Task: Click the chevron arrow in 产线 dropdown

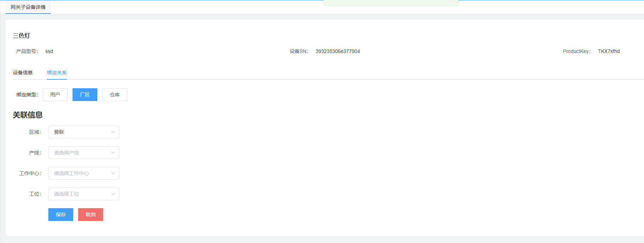Action: (x=113, y=153)
